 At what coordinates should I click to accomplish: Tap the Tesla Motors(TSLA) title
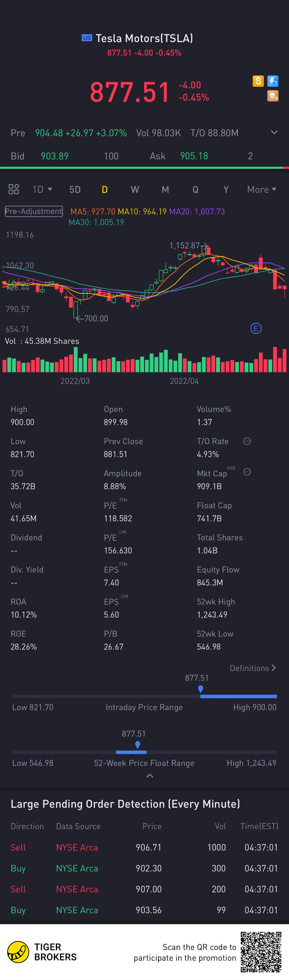144,38
